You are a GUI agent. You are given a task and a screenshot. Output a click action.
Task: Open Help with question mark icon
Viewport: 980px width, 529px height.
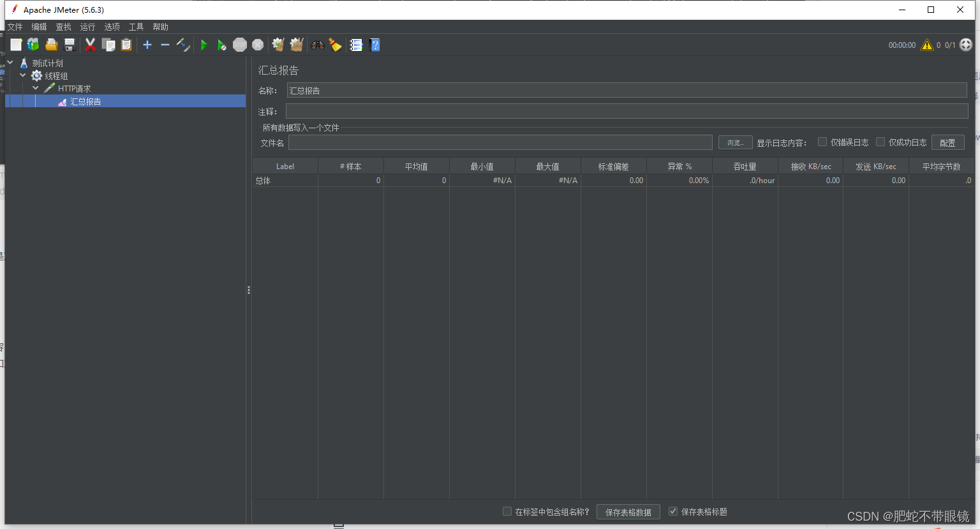tap(375, 45)
